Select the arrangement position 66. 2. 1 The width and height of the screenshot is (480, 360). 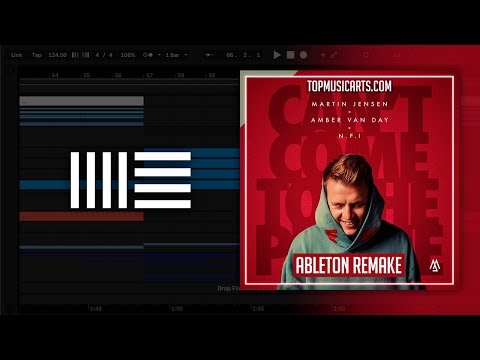click(x=243, y=55)
